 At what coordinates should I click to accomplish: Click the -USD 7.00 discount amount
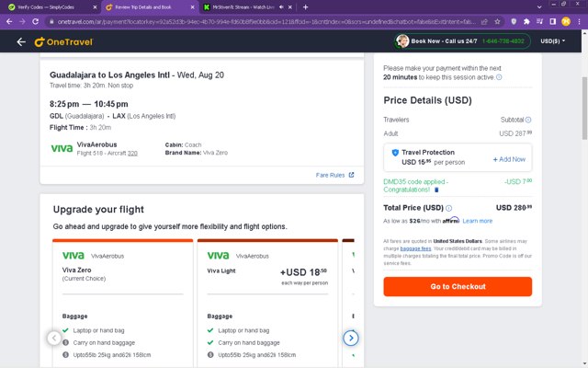[x=518, y=182]
